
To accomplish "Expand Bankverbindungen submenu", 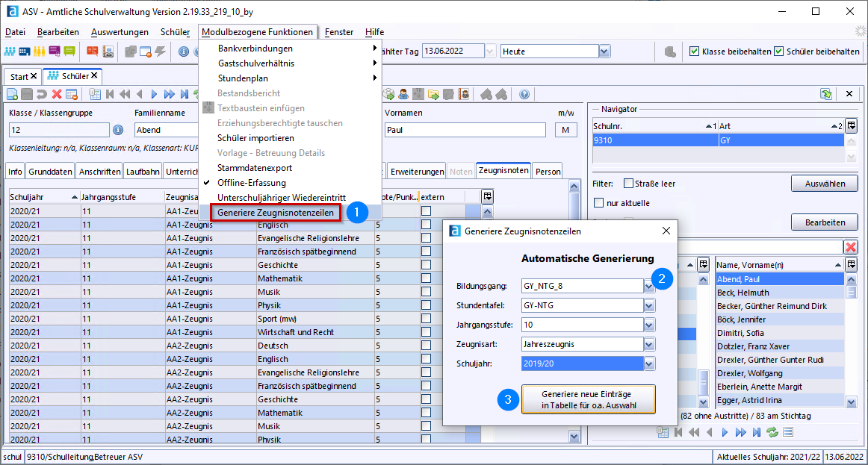I will tap(290, 48).
